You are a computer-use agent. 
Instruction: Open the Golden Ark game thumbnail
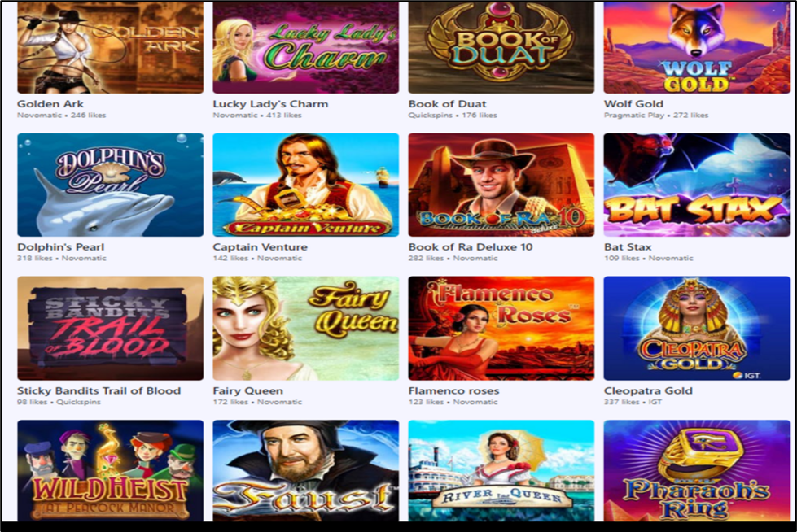click(110, 47)
